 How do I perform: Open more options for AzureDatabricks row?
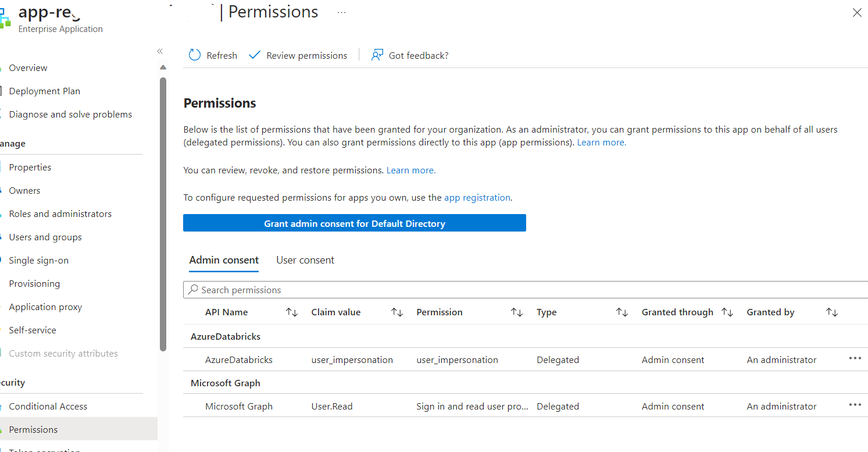click(x=855, y=358)
